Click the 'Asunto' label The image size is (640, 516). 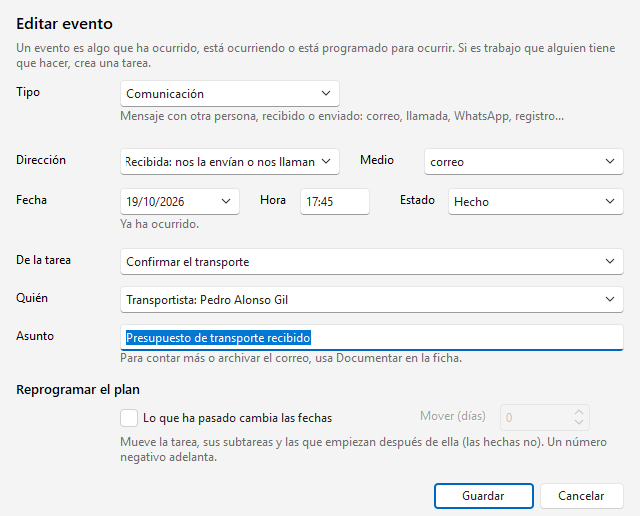(35, 336)
